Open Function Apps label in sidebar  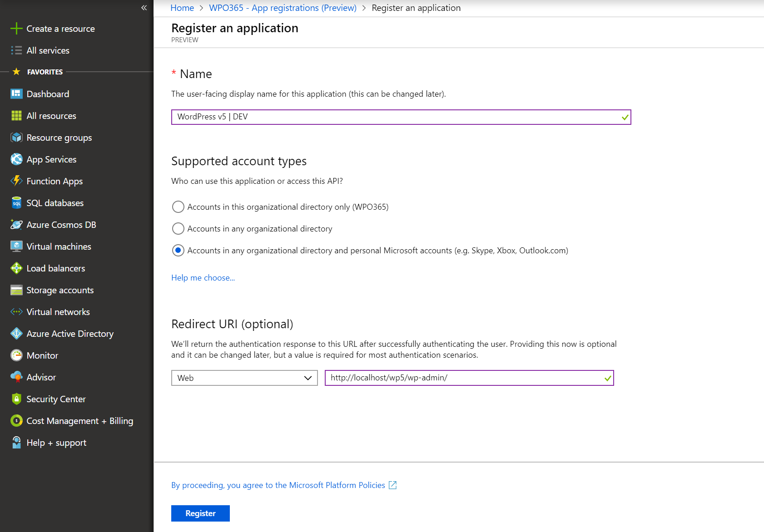55,181
